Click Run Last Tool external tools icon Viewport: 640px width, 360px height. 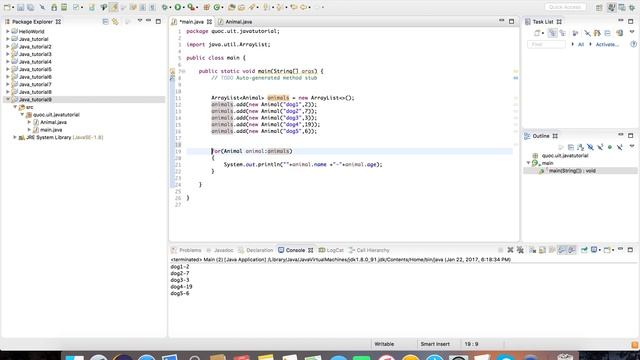(x=190, y=7)
